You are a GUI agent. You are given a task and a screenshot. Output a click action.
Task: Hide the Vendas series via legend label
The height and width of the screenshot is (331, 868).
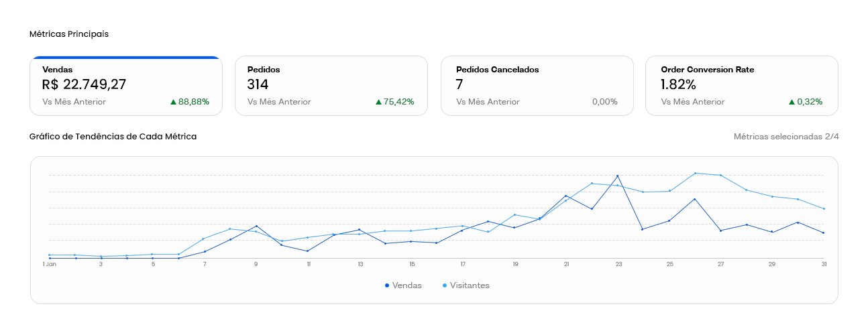coord(406,285)
